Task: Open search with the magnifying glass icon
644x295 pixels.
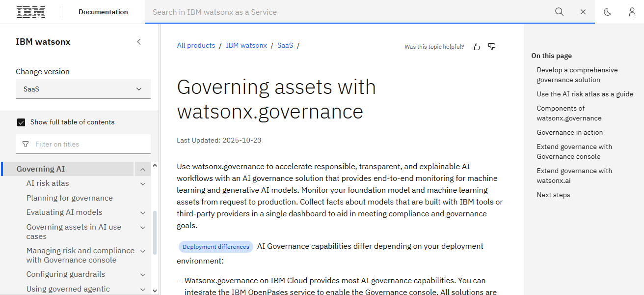Action: click(x=559, y=11)
